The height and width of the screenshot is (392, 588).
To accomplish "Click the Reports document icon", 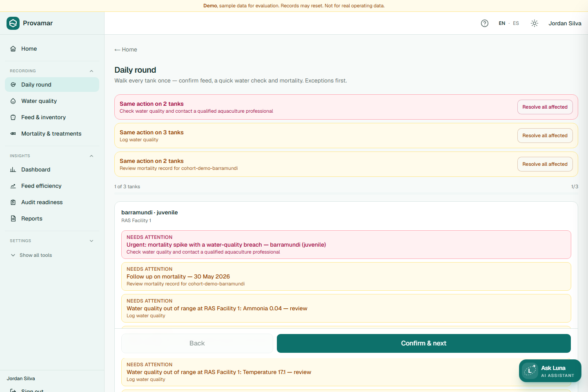I will 13,218.
